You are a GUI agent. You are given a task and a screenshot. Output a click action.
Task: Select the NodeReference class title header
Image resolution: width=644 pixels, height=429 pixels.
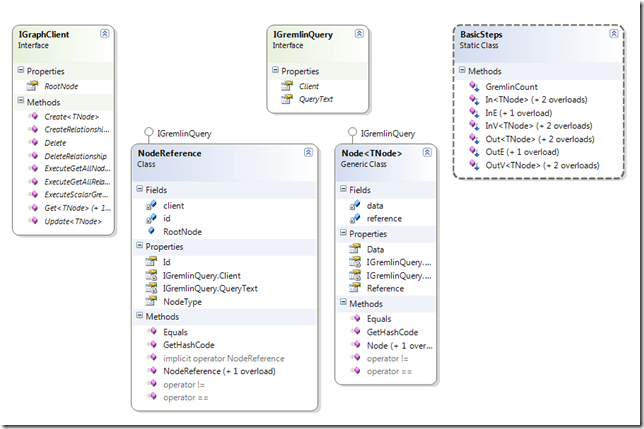(168, 154)
